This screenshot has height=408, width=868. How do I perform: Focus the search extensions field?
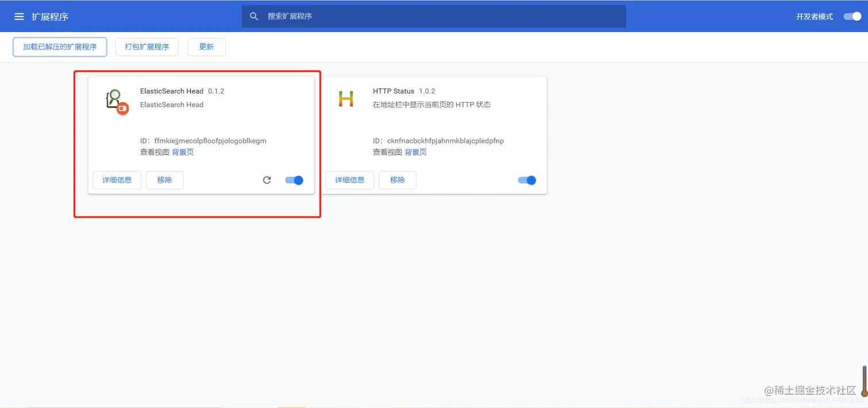(433, 16)
